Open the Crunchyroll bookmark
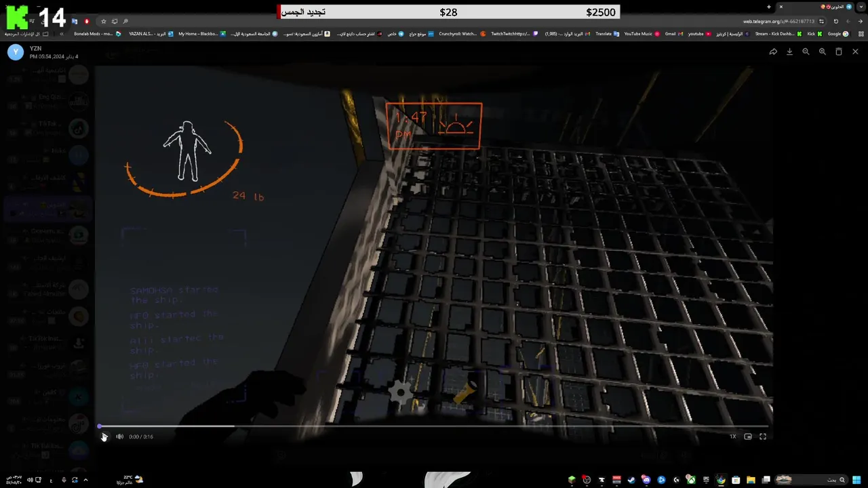This screenshot has height=488, width=868. (x=462, y=33)
